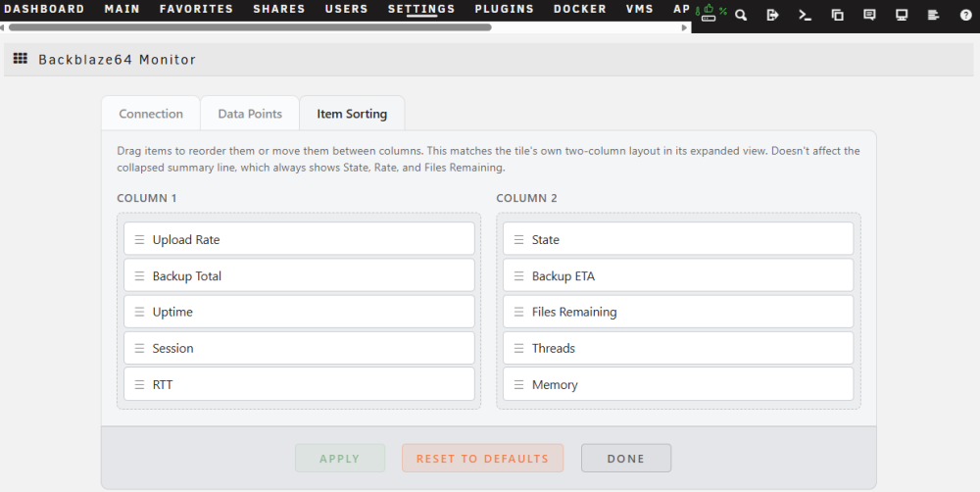Open the terminal prompt icon

pyautogui.click(x=805, y=15)
